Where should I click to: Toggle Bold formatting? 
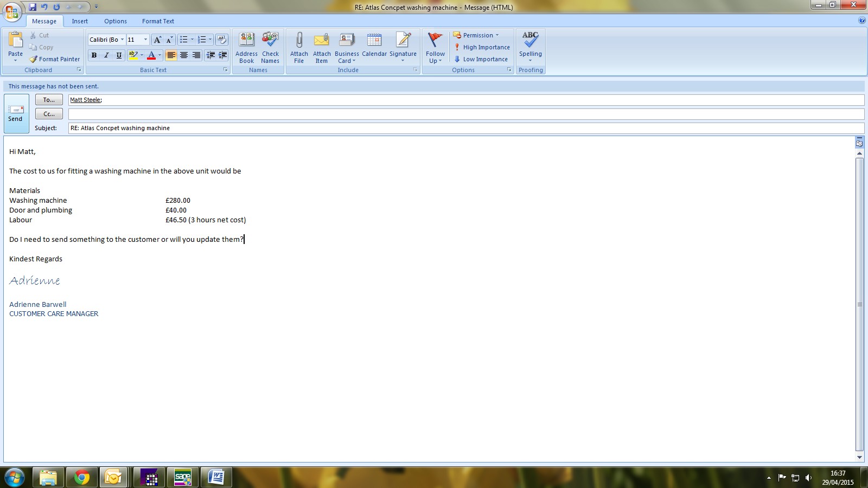click(94, 55)
